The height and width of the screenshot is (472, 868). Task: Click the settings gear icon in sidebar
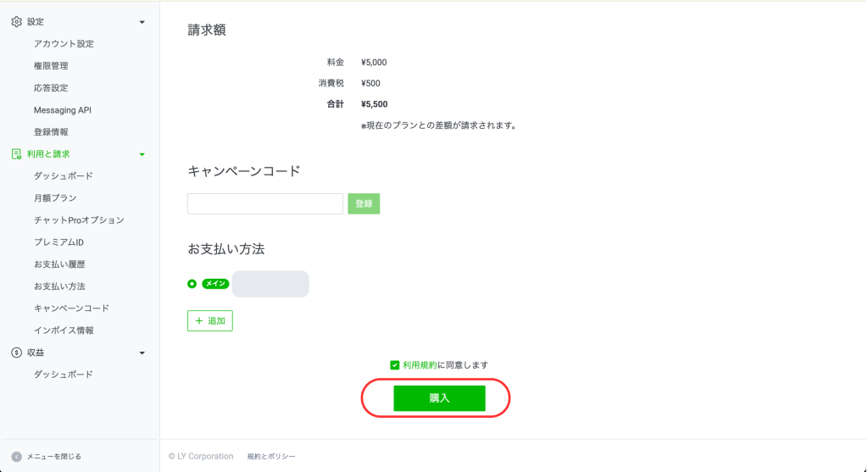click(x=16, y=22)
